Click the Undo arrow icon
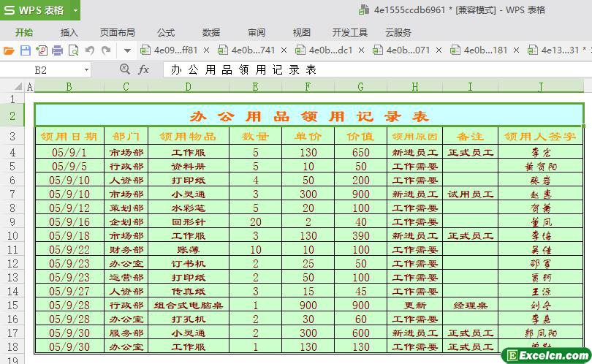Viewport: 592px width, 364px height. pos(89,50)
